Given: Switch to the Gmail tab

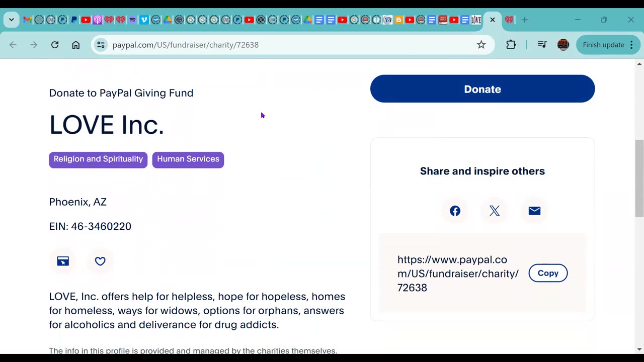Looking at the screenshot, I should pos(27,20).
